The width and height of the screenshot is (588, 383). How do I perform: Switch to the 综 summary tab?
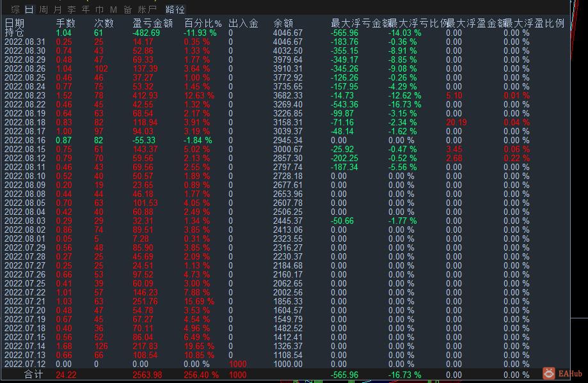click(x=15, y=10)
